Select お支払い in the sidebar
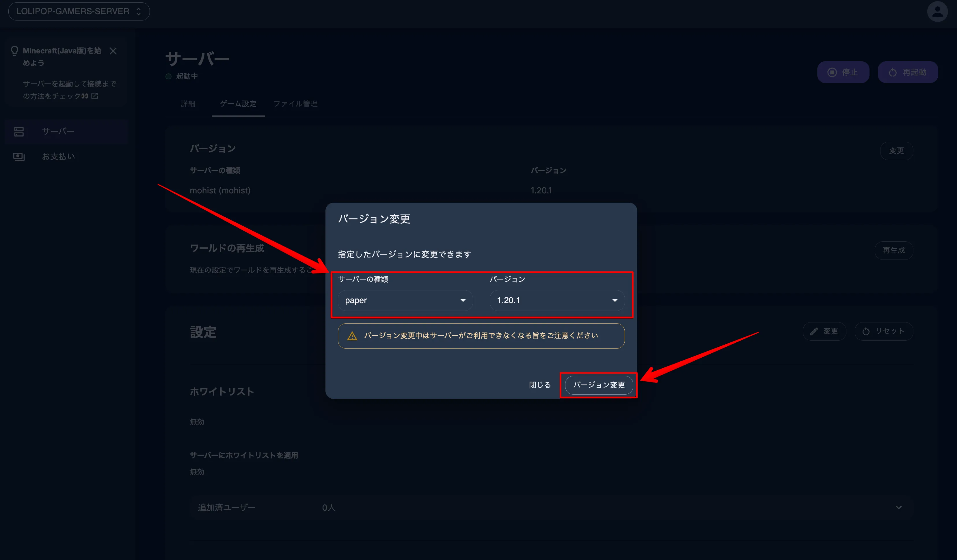The height and width of the screenshot is (560, 957). pos(66,156)
